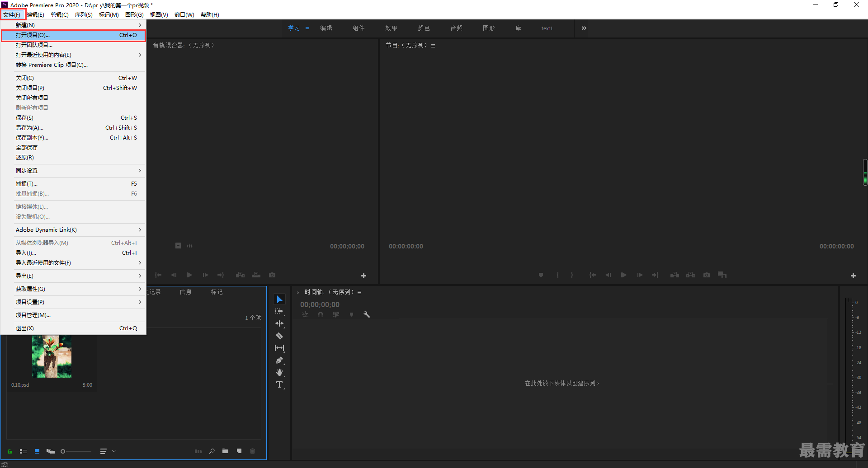868x468 pixels.
Task: Add marker in timeline panel
Action: tap(351, 314)
